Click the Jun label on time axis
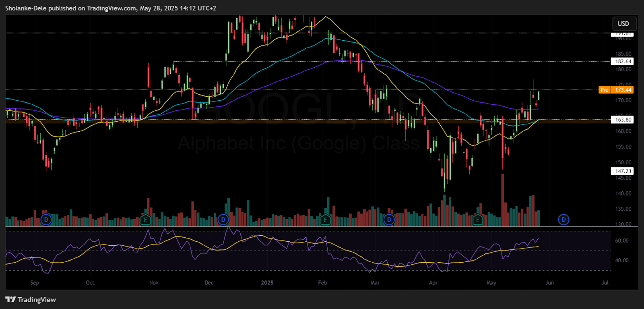Image resolution: width=644 pixels, height=309 pixels. tap(549, 283)
